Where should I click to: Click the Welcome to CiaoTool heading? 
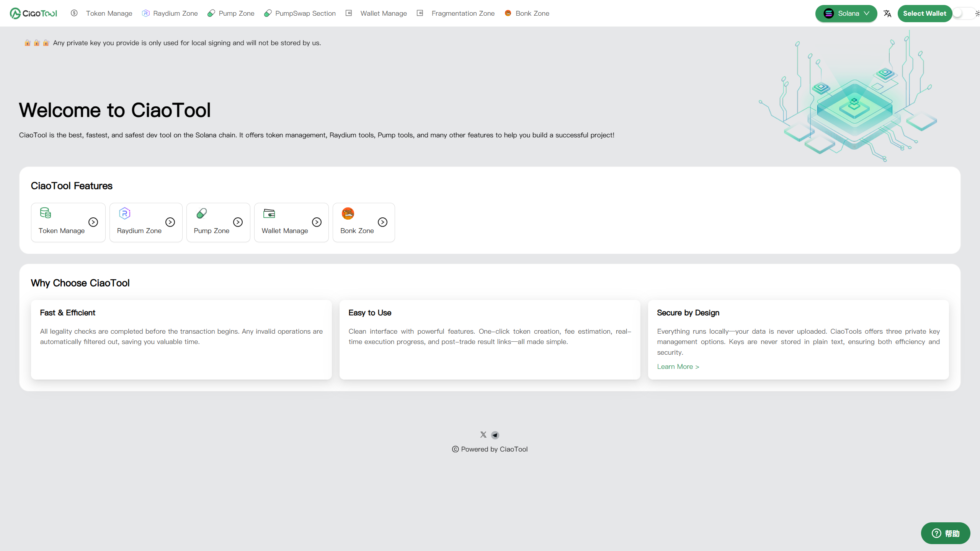(x=115, y=110)
